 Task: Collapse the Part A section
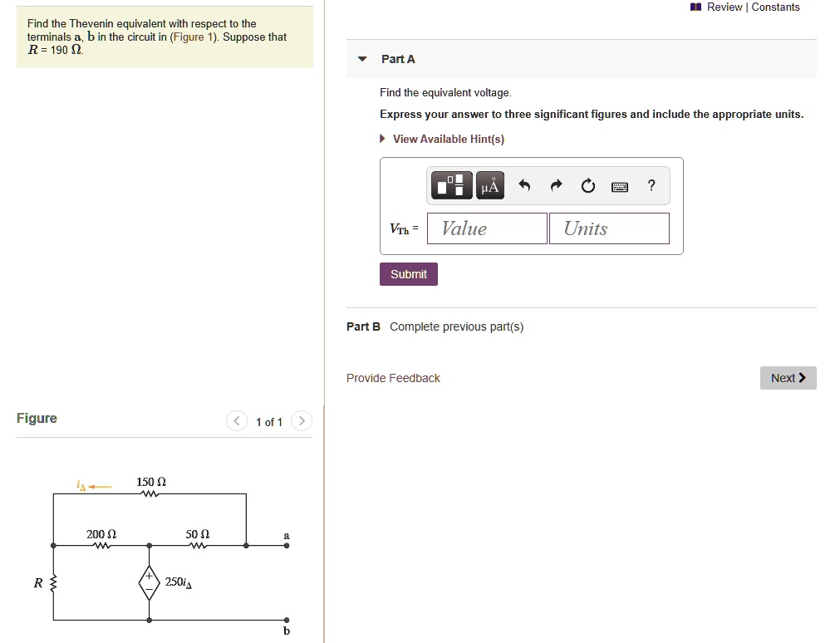click(x=361, y=59)
